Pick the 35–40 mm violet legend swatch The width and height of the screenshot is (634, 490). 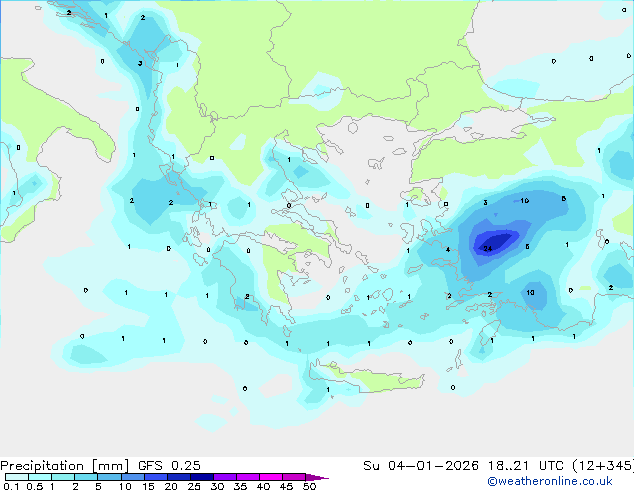point(248,477)
